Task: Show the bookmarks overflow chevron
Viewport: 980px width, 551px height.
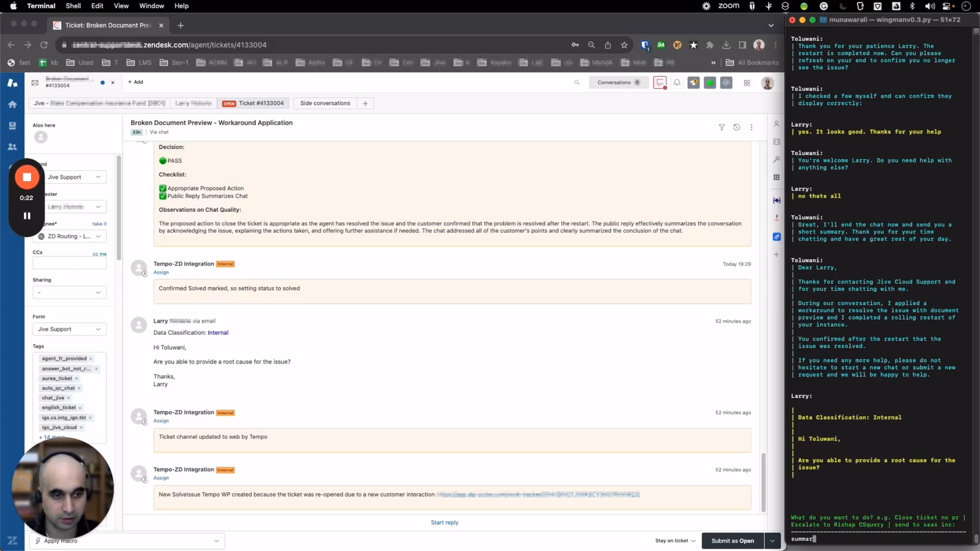Action: [713, 62]
